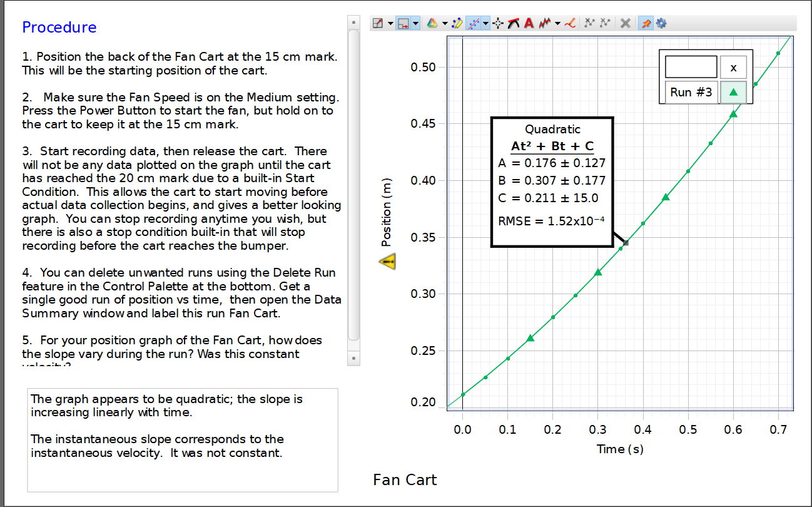812x507 pixels.
Task: Toggle Run #3 visibility with green triangle
Action: click(x=733, y=92)
